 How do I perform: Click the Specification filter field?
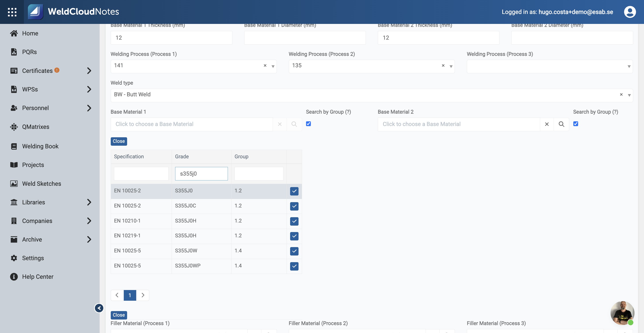pyautogui.click(x=141, y=174)
